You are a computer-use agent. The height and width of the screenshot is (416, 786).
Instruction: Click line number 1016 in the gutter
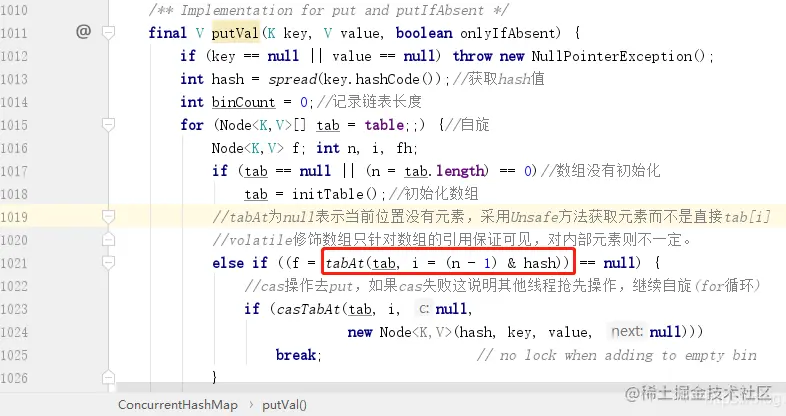click(14, 148)
